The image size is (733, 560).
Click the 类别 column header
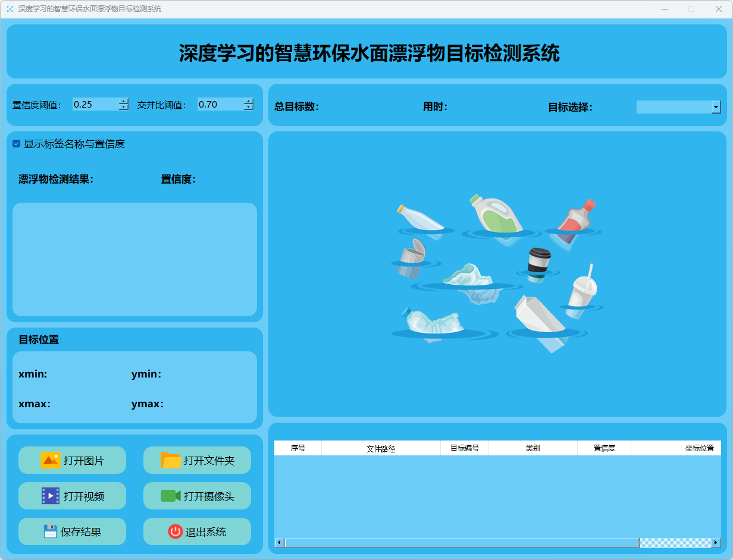(x=532, y=448)
